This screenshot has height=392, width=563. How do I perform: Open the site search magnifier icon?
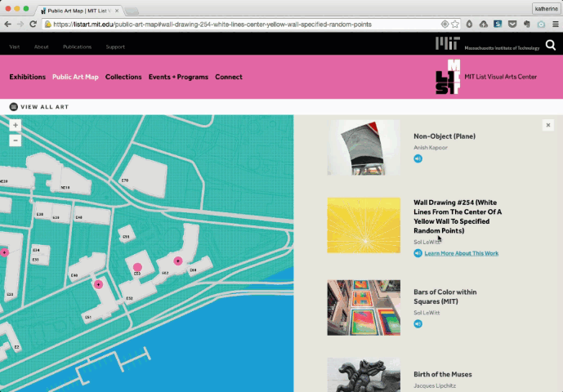(551, 45)
